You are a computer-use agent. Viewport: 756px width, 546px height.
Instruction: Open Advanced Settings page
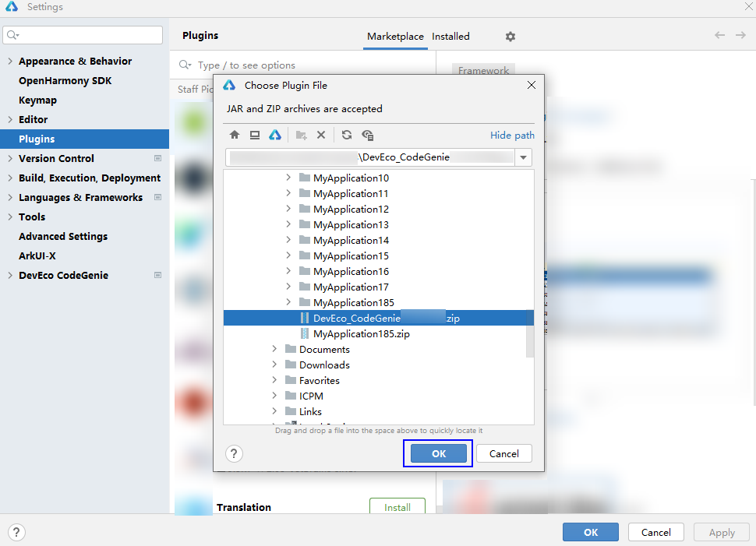coord(63,236)
